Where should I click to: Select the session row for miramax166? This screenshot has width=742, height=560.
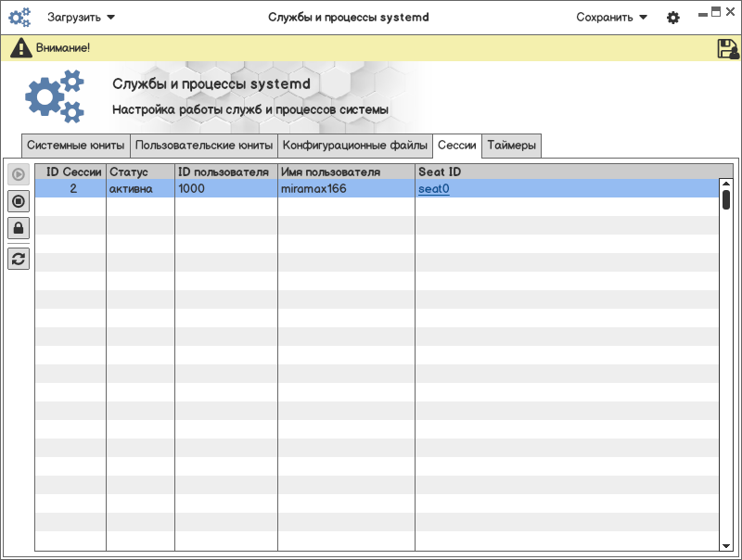point(313,189)
